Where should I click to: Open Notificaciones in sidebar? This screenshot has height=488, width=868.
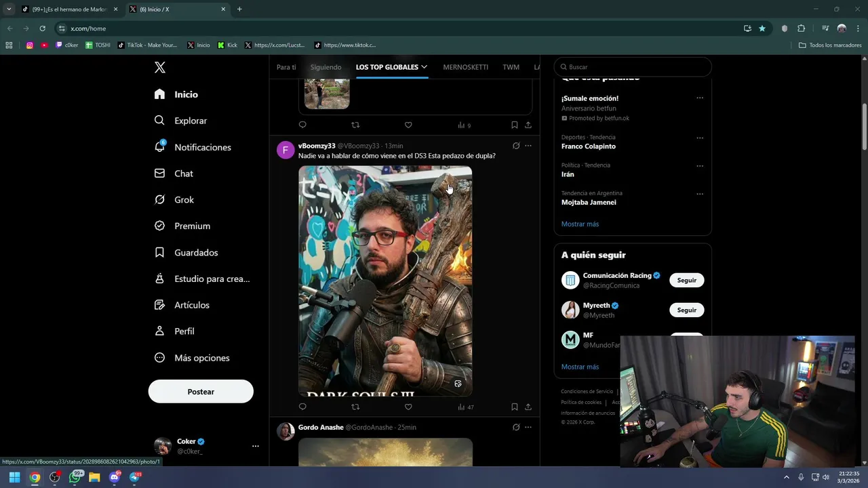point(193,147)
